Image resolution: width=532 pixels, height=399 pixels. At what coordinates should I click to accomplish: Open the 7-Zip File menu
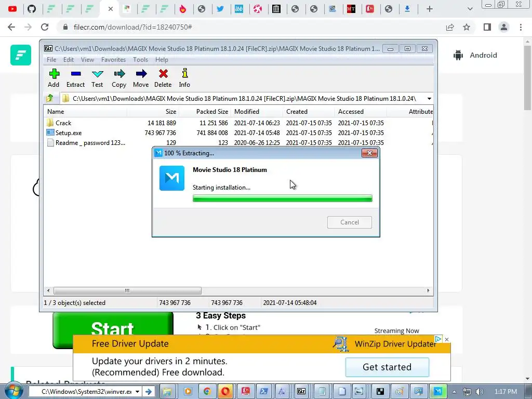coord(51,60)
